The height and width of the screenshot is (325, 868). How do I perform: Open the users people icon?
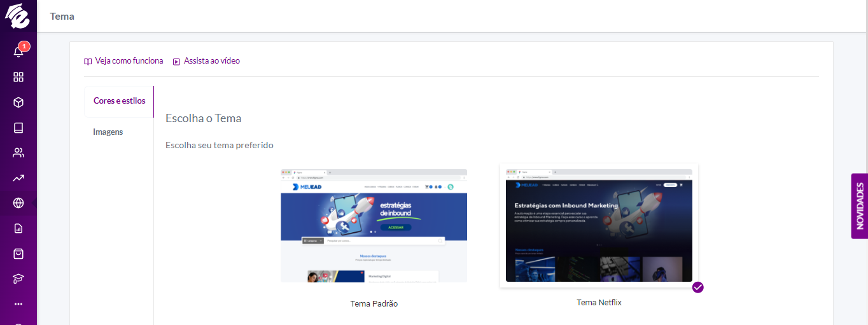(18, 153)
